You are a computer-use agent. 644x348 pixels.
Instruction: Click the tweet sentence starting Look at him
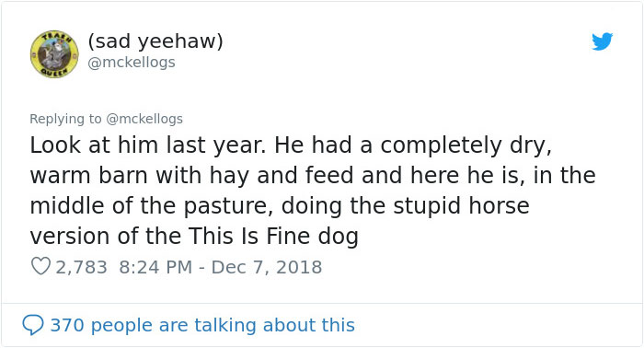tap(147, 145)
